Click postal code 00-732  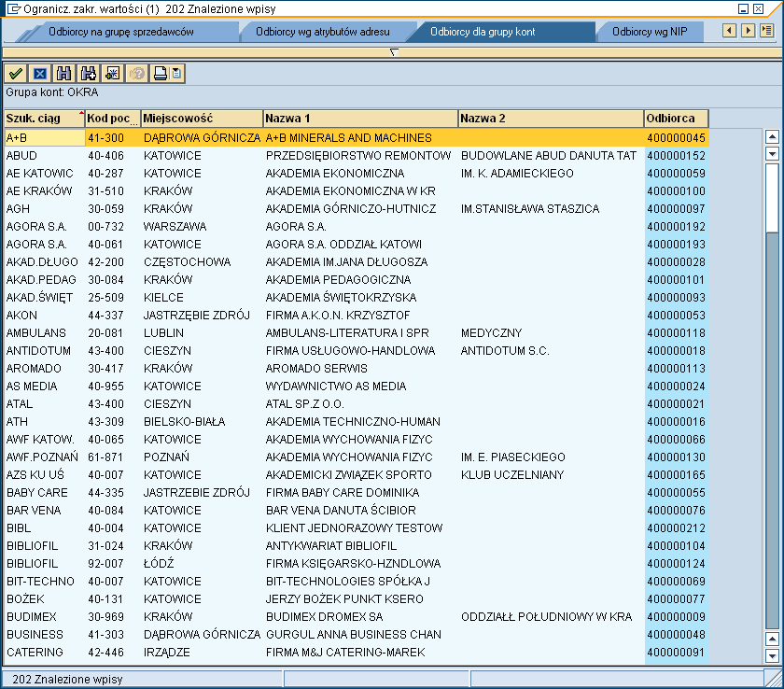click(106, 227)
